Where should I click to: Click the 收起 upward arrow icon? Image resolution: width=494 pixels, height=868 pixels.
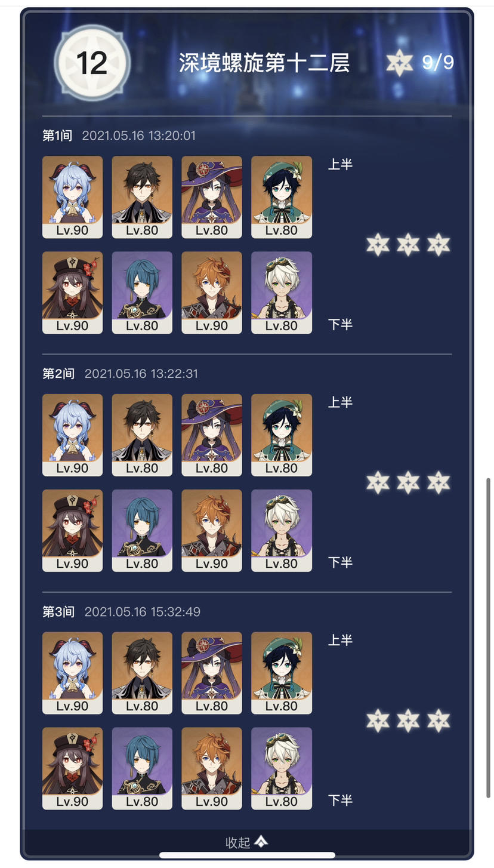tap(261, 841)
